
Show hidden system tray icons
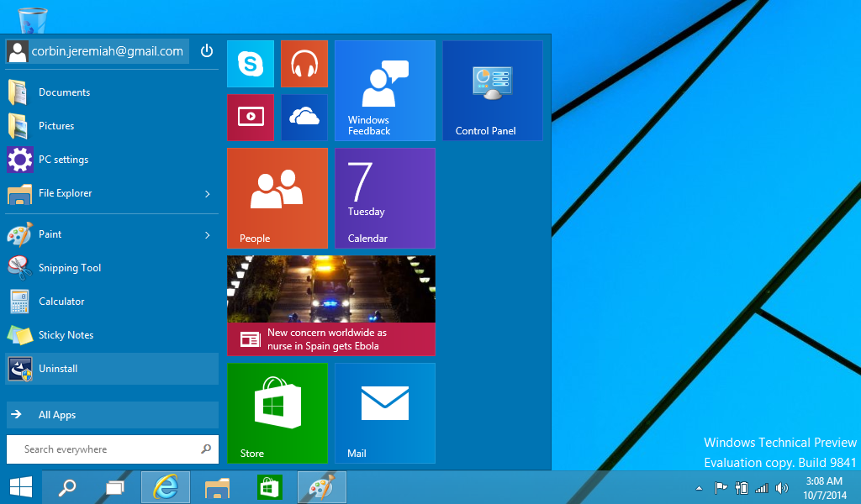pos(699,487)
